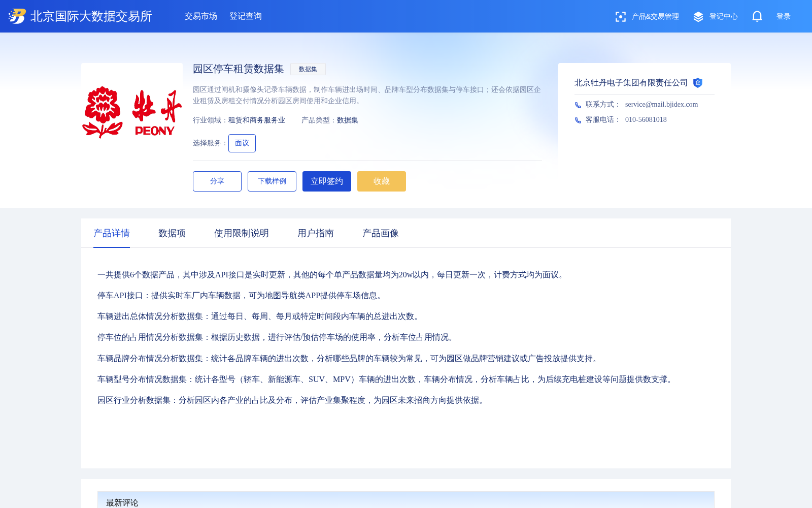The image size is (812, 508).
Task: Click the industry value 租赁和商务服务业
Action: point(257,120)
